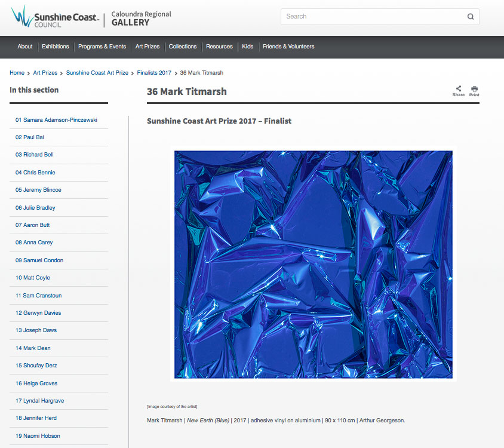The image size is (504, 448).
Task: Click the Sunshine Coast Council logo
Action: (54, 16)
